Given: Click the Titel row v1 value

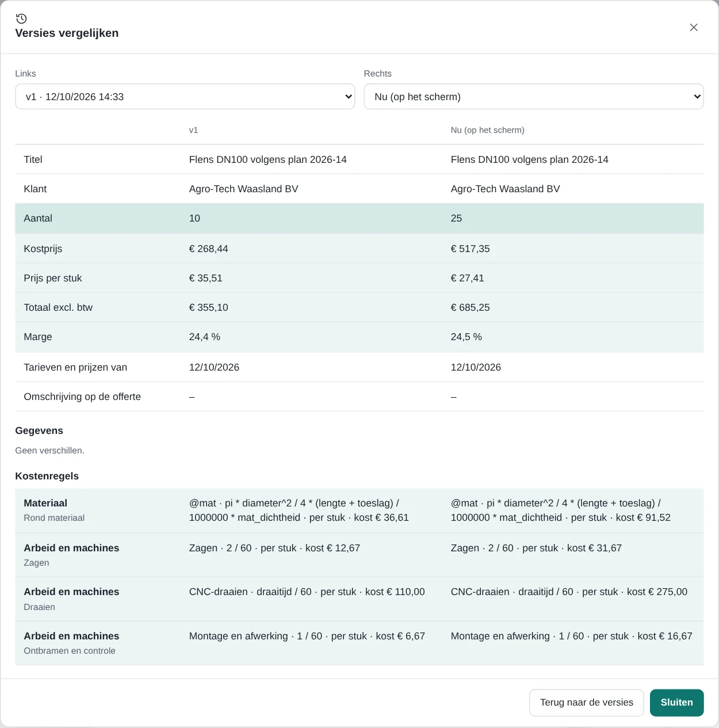Looking at the screenshot, I should point(268,159).
